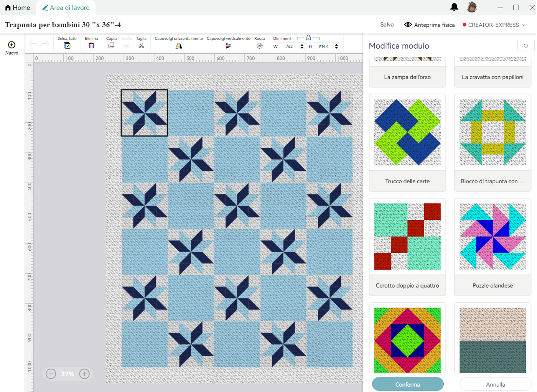Viewport: 537px width, 392px height.
Task: Select the Area di lavoro tab
Action: pyautogui.click(x=66, y=8)
